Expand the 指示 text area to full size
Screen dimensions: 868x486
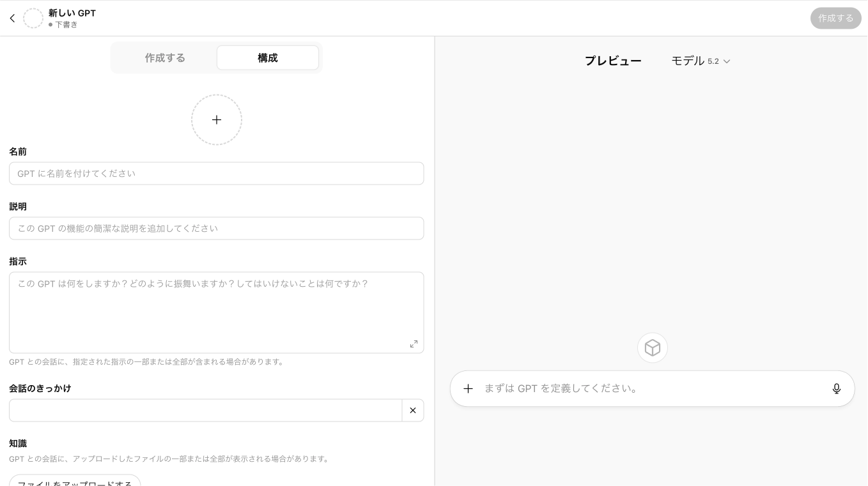point(414,344)
